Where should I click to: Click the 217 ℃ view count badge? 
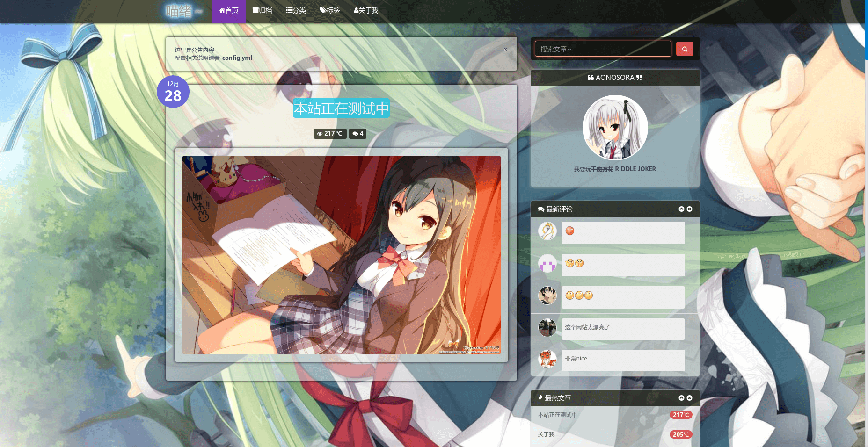tap(330, 134)
